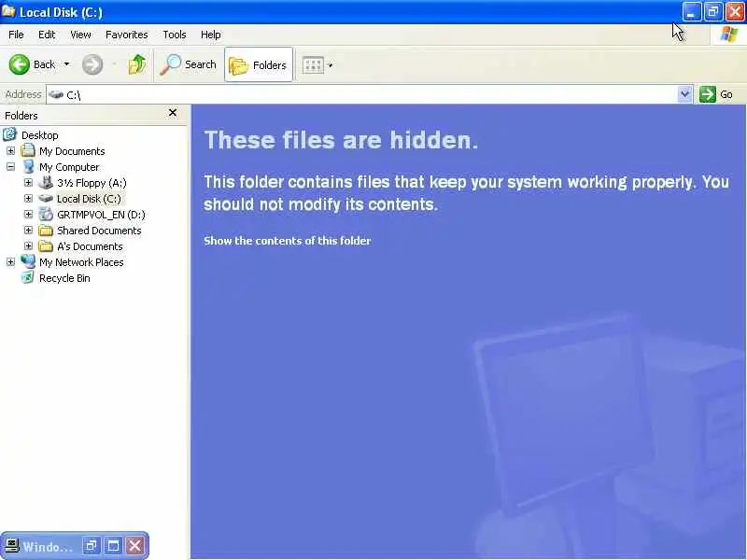This screenshot has height=560, width=747.
Task: Click the Recycle Bin icon
Action: (x=28, y=277)
